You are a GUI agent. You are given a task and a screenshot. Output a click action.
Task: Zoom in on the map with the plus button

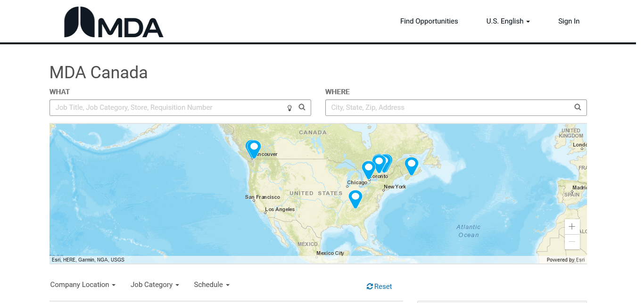point(572,227)
